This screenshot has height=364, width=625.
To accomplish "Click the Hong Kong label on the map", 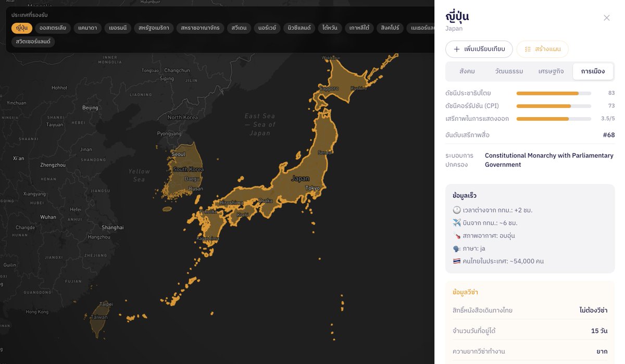I will coord(37,312).
